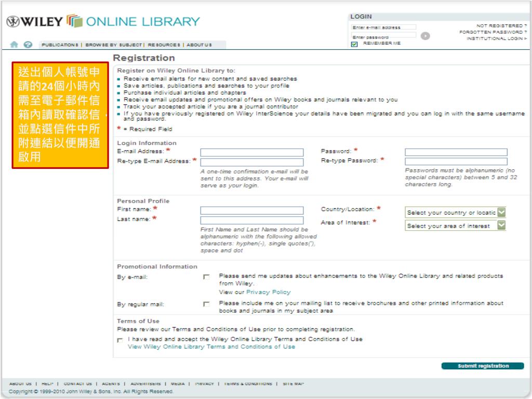The width and height of the screenshot is (532, 399).
Task: Click the Last name field
Action: [x=252, y=220]
